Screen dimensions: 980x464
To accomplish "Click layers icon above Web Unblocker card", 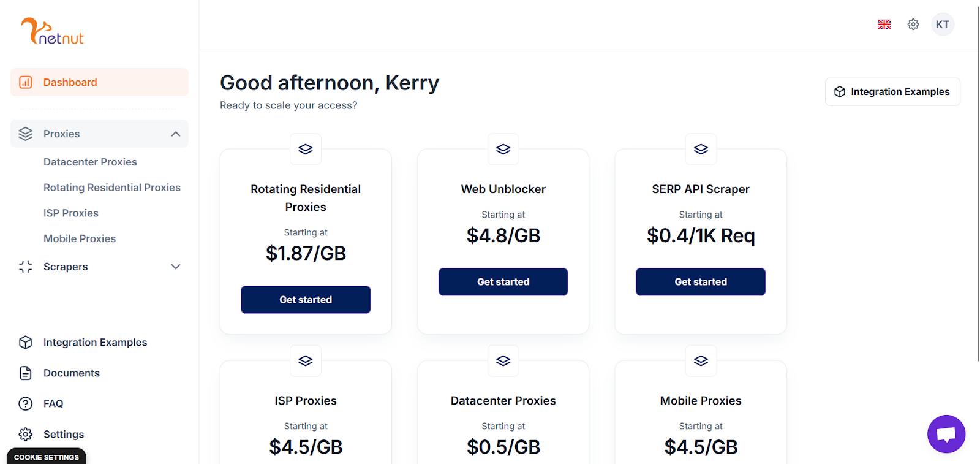I will (x=503, y=149).
